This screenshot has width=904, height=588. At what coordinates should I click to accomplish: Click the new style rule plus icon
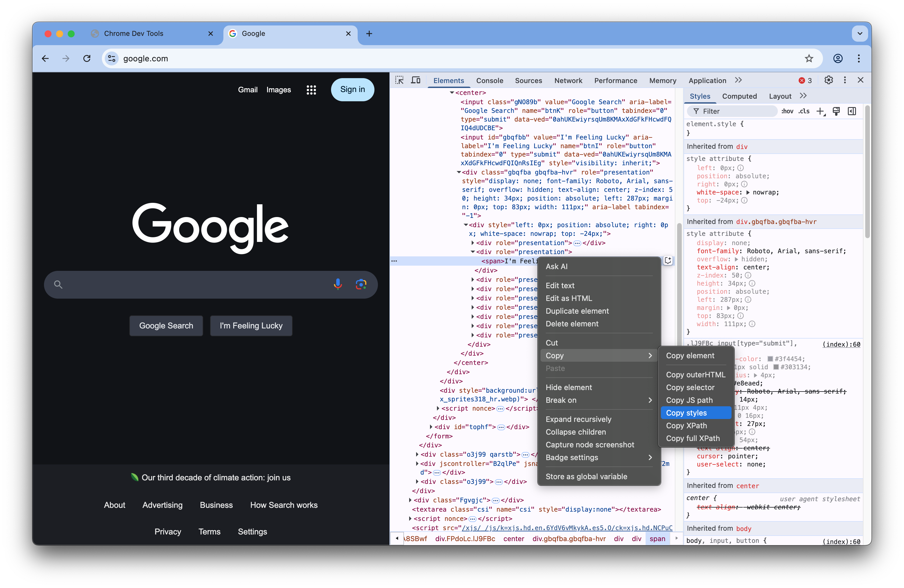tap(820, 111)
